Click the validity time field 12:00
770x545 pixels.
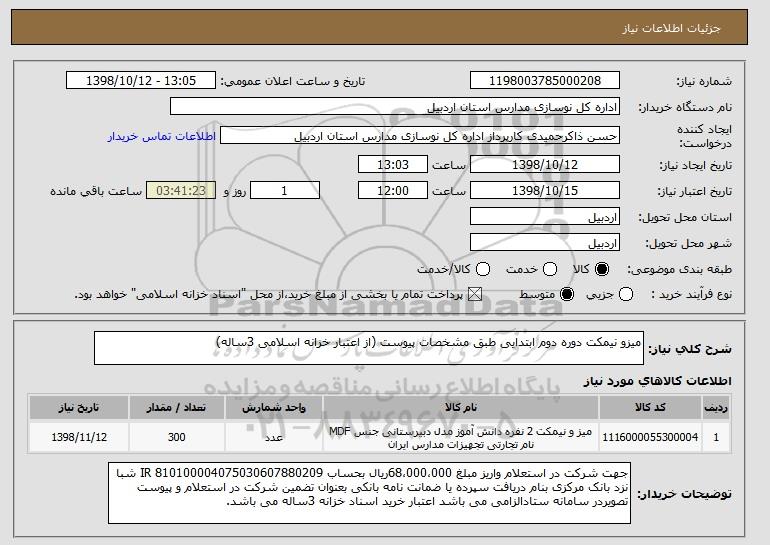(393, 191)
